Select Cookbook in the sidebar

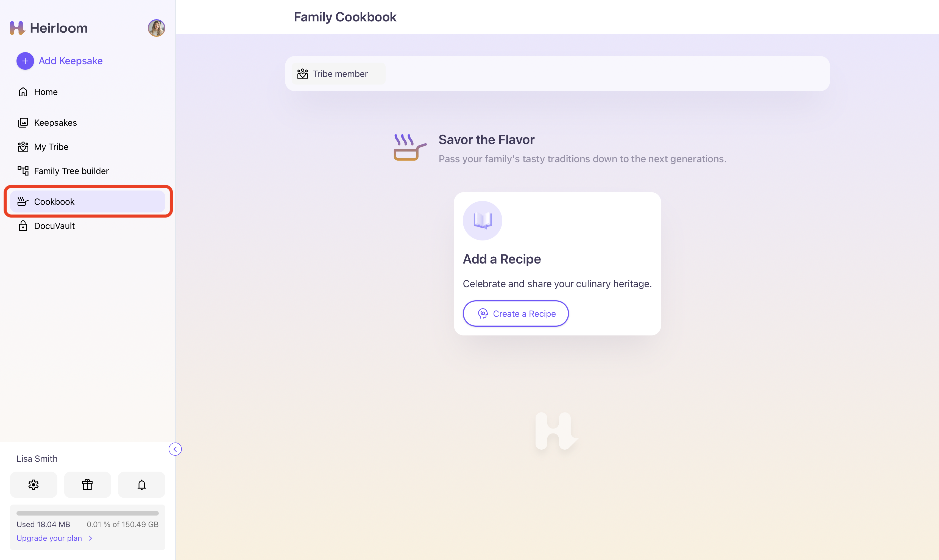tap(54, 202)
